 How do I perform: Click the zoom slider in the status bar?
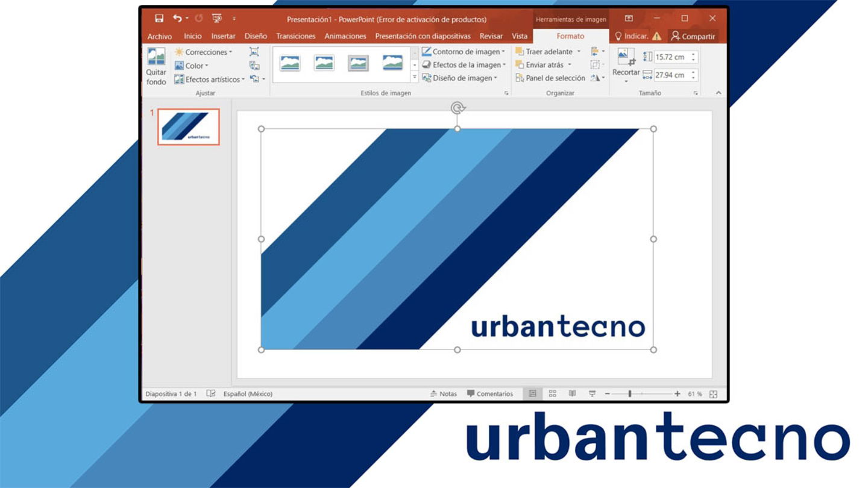642,394
